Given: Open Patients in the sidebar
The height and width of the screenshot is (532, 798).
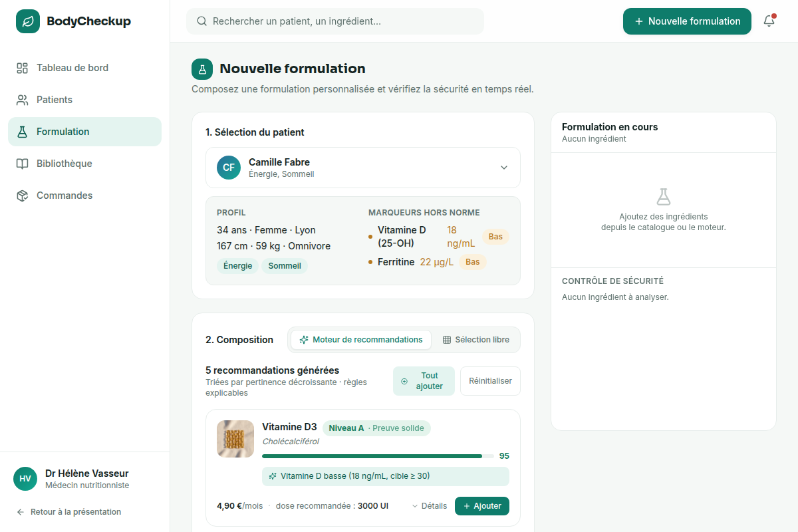Looking at the screenshot, I should 84,100.
